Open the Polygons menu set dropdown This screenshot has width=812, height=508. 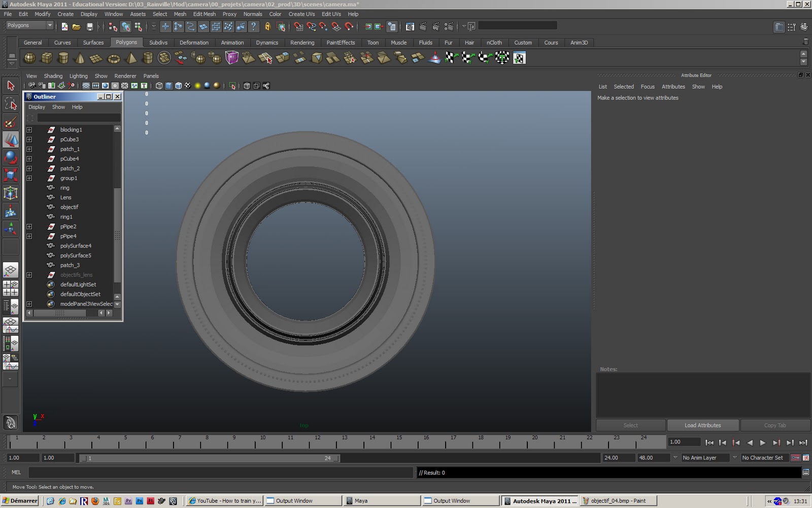pos(30,25)
